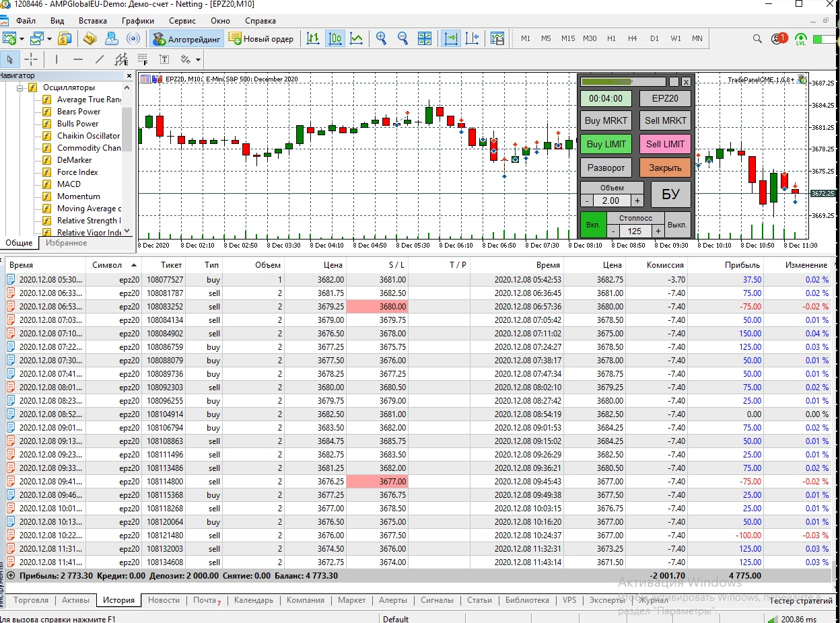Click the БУ breakeven button
840x623 pixels.
[670, 194]
